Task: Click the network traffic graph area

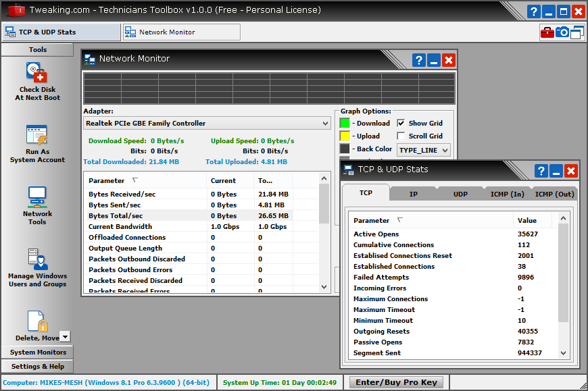Action: (x=269, y=88)
